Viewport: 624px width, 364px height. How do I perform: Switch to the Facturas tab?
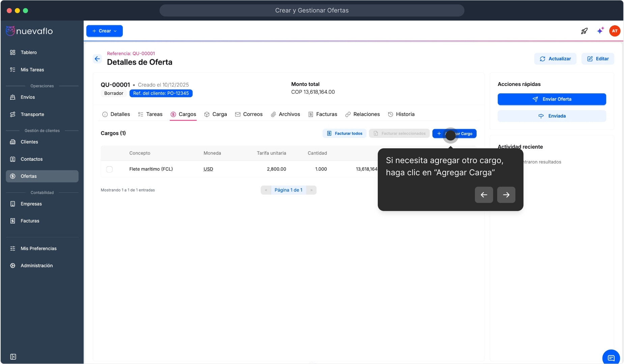(323, 114)
